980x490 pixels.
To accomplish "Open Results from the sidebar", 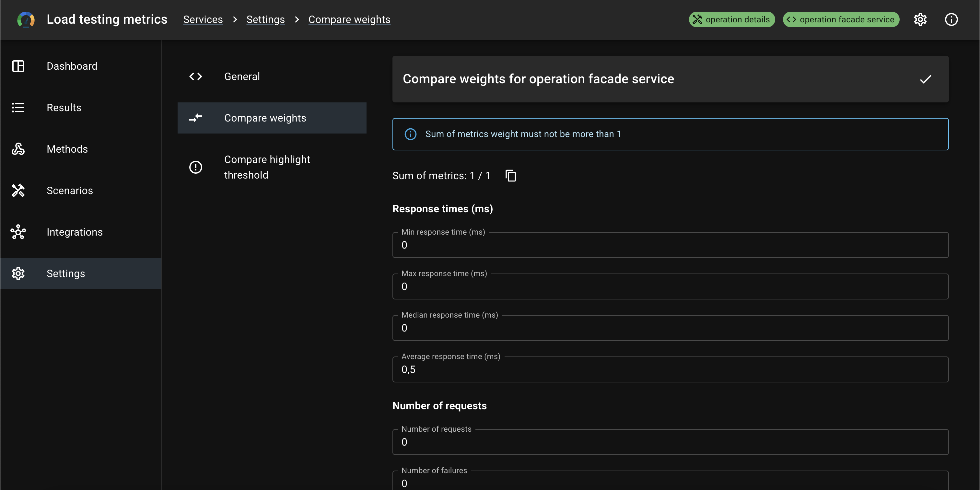I will tap(81, 107).
